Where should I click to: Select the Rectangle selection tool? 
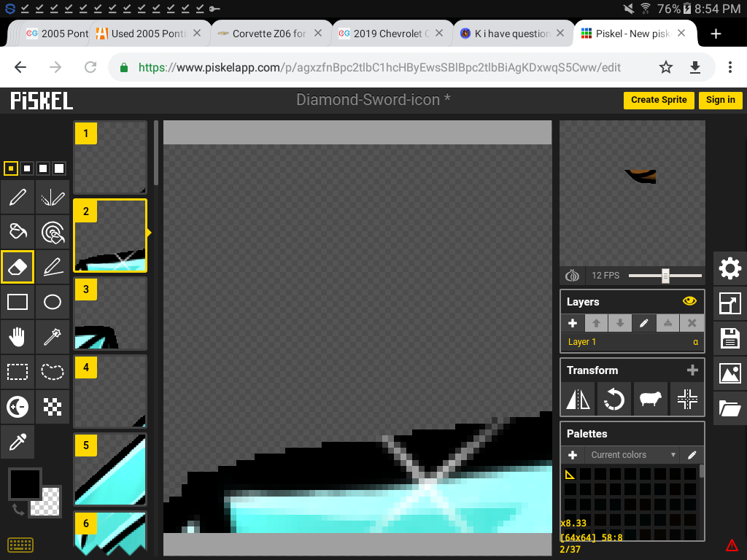18,371
